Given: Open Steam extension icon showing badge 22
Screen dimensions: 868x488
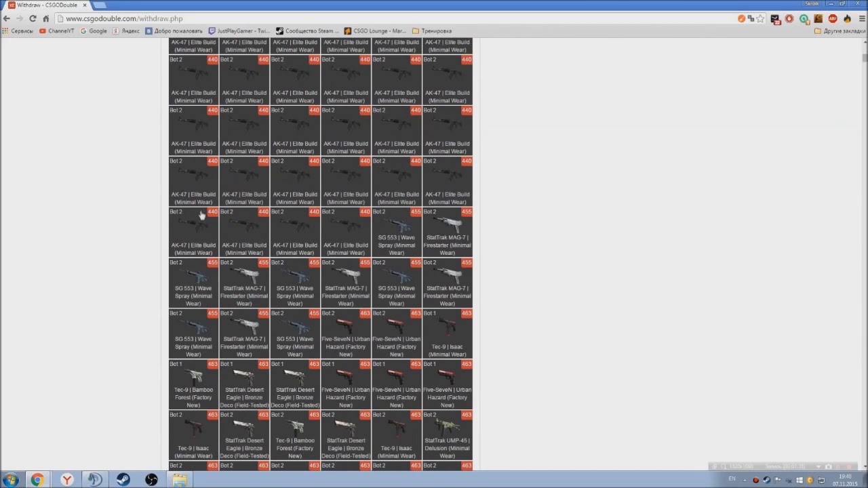Looking at the screenshot, I should [775, 19].
